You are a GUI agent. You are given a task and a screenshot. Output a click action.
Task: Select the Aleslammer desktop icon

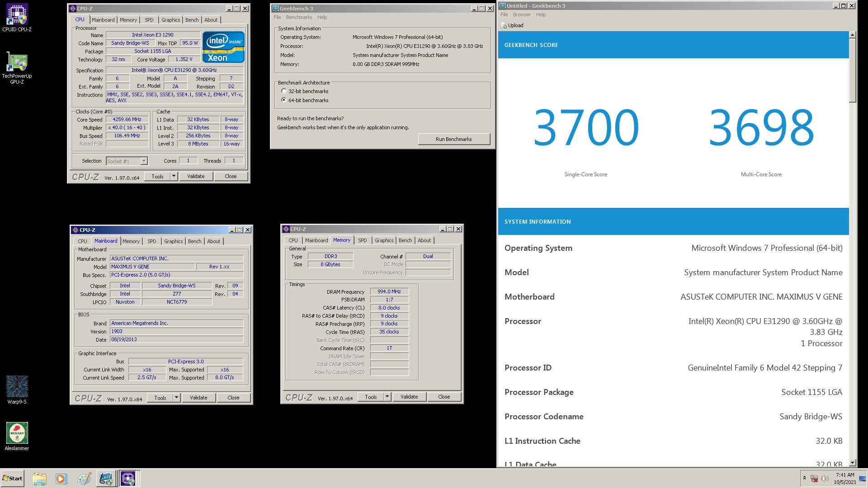click(x=17, y=436)
